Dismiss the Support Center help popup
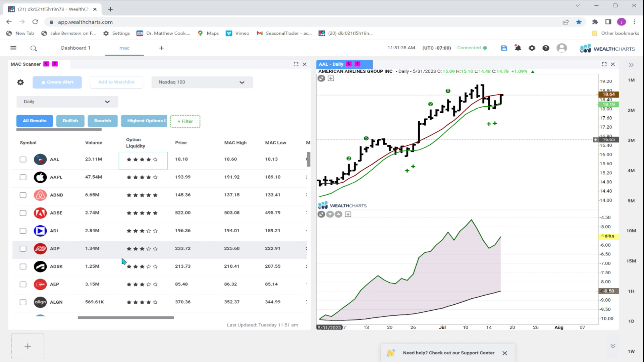This screenshot has height=362, width=644. (505, 353)
